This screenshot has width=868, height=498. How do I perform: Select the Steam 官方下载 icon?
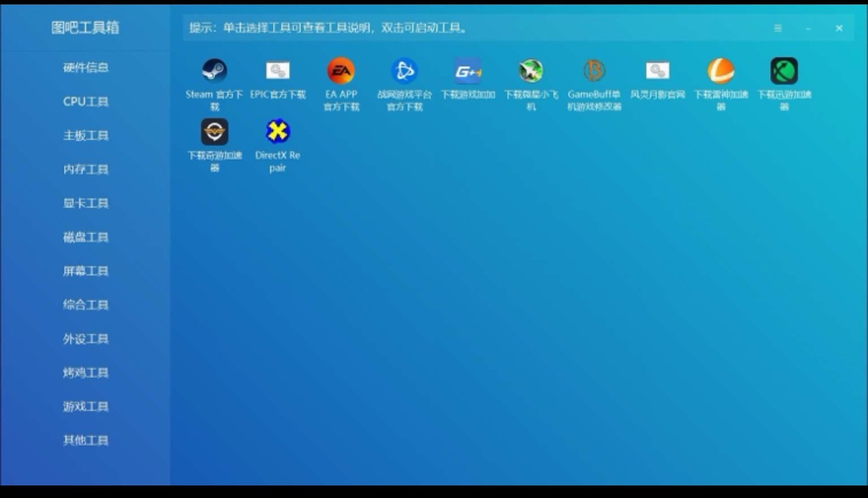pyautogui.click(x=214, y=71)
